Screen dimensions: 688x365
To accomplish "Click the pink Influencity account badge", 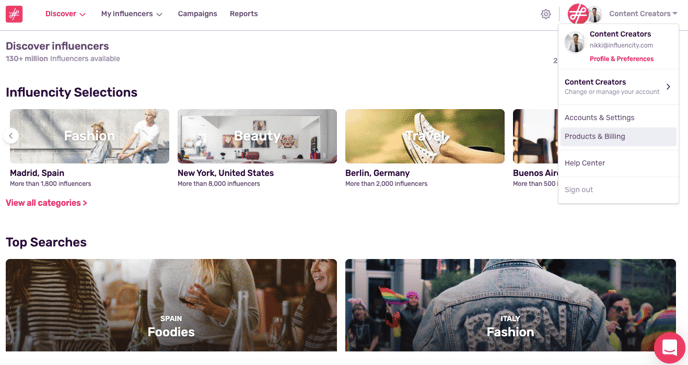I will (577, 14).
